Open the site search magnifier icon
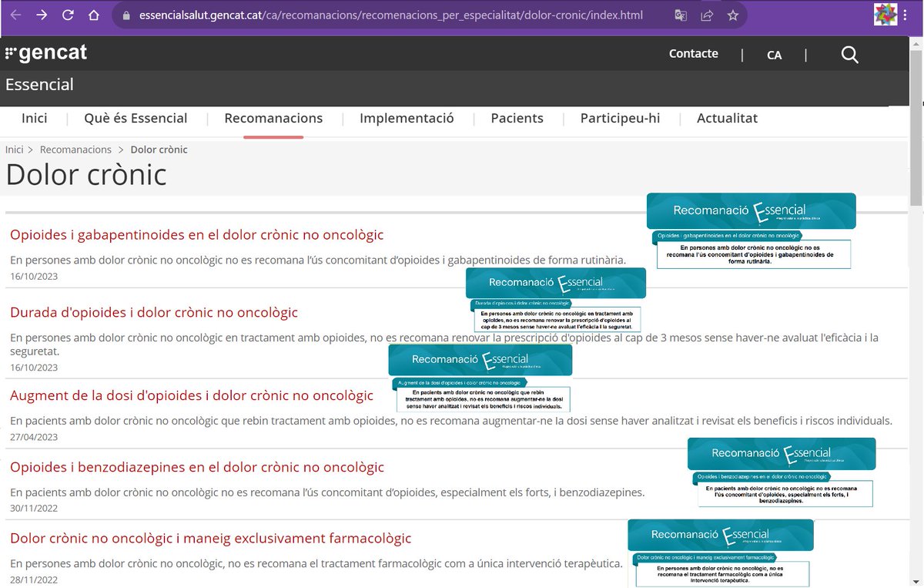This screenshot has width=924, height=588. point(849,54)
